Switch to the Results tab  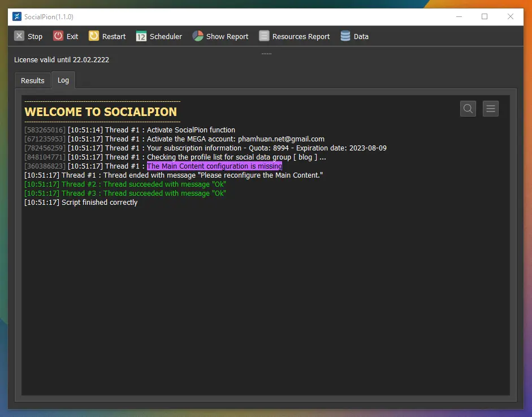point(33,80)
